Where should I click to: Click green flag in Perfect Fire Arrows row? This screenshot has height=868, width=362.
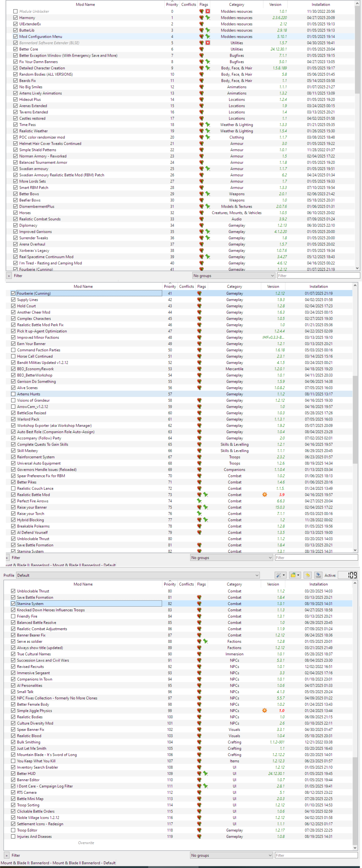click(199, 501)
